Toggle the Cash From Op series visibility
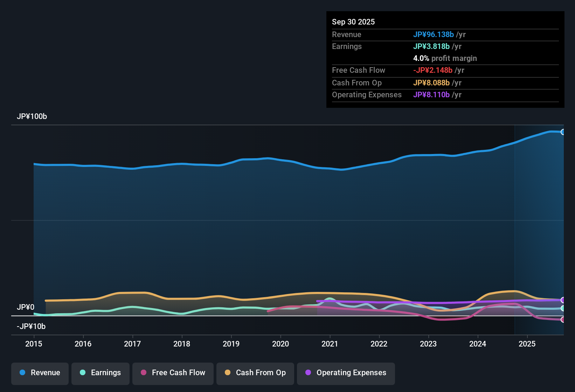575x392 pixels. click(x=255, y=373)
